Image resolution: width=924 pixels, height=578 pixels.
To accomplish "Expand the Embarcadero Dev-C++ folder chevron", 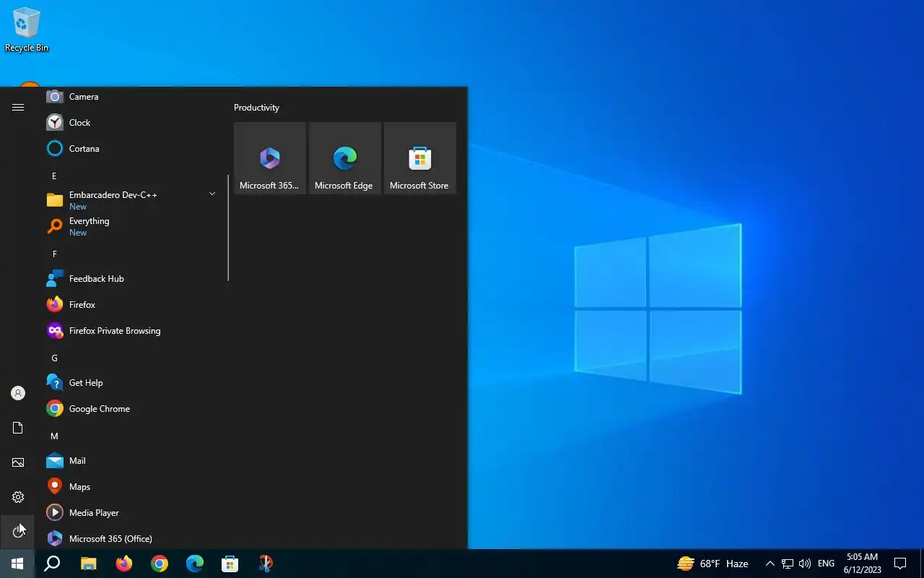I will coord(212,194).
